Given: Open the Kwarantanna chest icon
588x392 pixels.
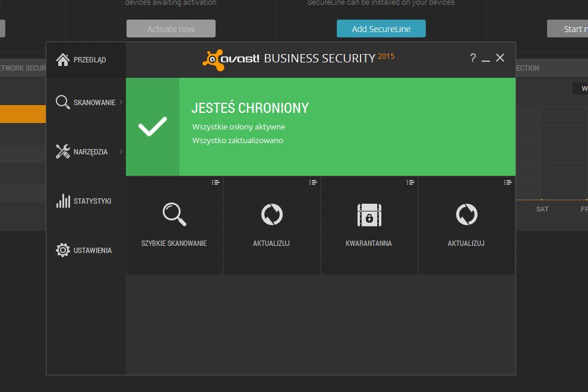Looking at the screenshot, I should click(369, 215).
